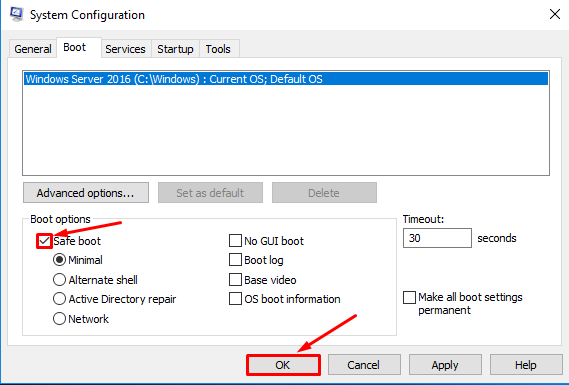Viewport: 569px width, 385px height.
Task: Choose the Network safe boot option
Action: click(59, 319)
